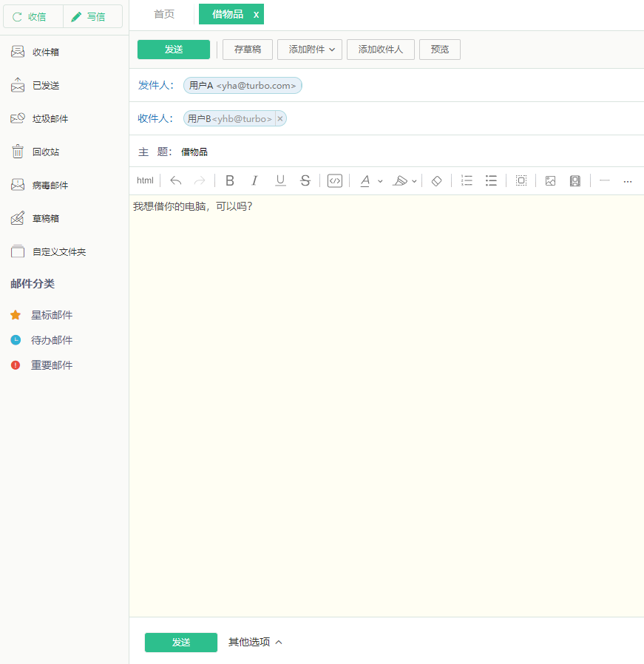This screenshot has height=664, width=644.
Task: Click top green 发送 send button
Action: [174, 50]
